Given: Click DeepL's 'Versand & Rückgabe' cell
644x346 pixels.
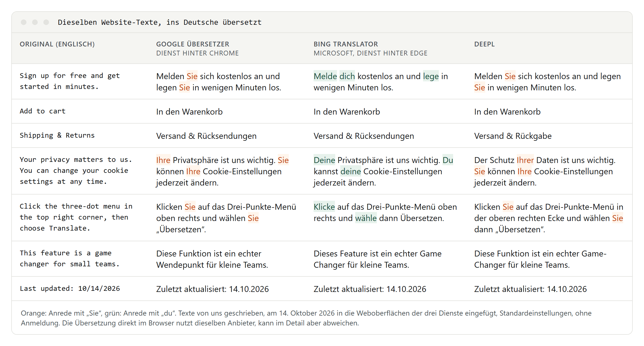Looking at the screenshot, I should 513,136.
